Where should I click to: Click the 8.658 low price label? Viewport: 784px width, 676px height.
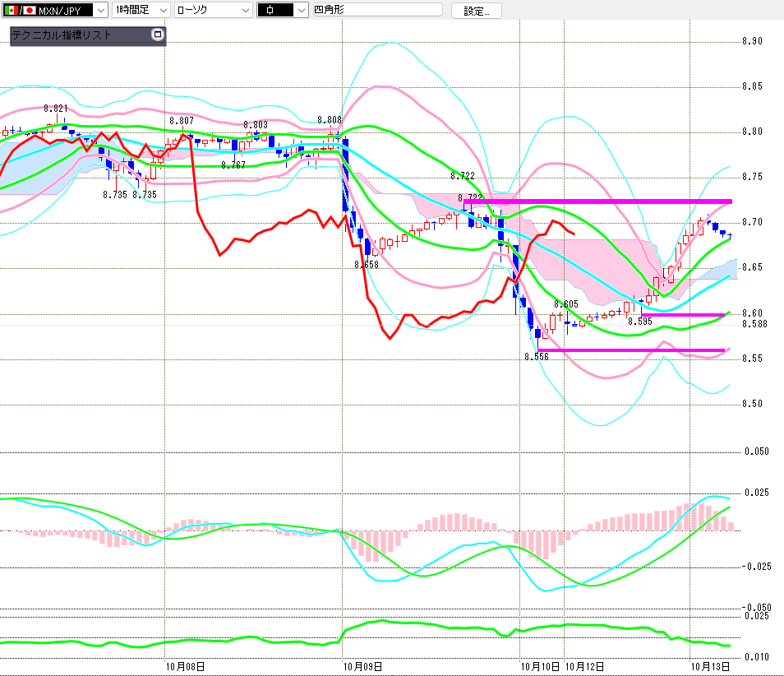click(x=367, y=265)
